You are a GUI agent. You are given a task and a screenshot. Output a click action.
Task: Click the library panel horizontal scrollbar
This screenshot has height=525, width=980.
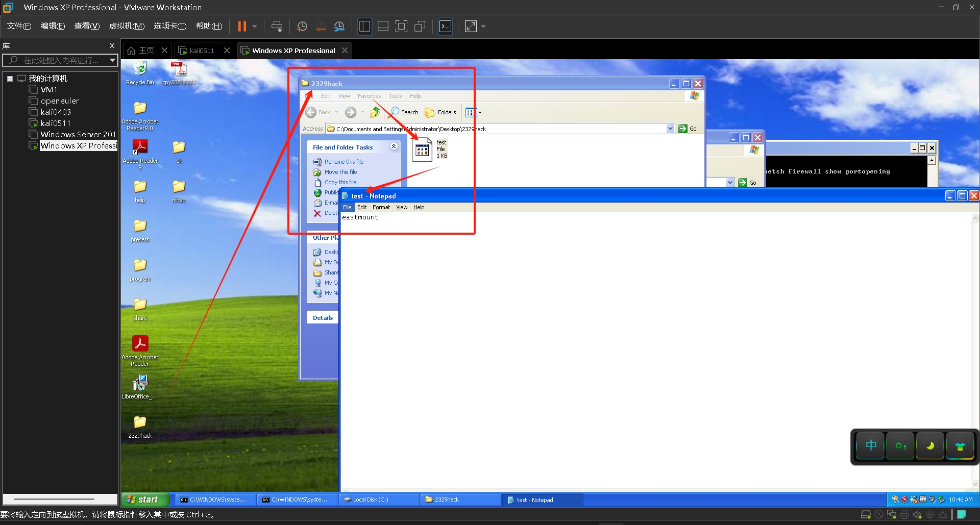[x=54, y=499]
